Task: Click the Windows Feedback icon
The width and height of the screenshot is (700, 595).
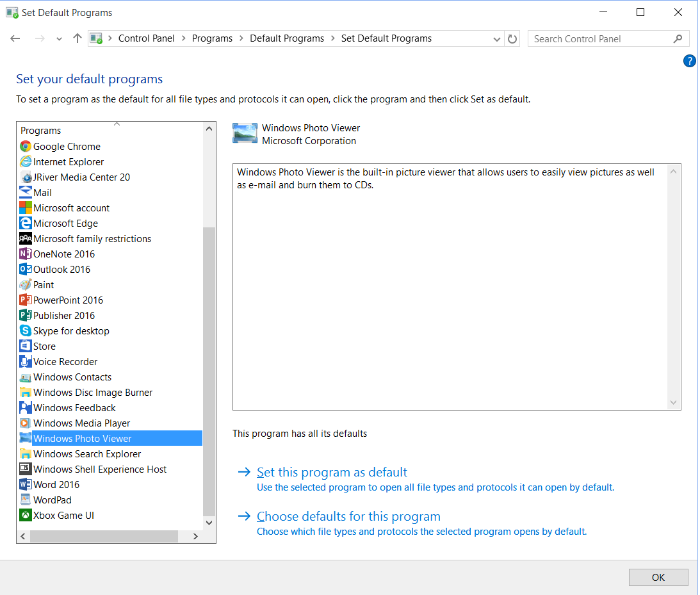Action: click(x=26, y=407)
